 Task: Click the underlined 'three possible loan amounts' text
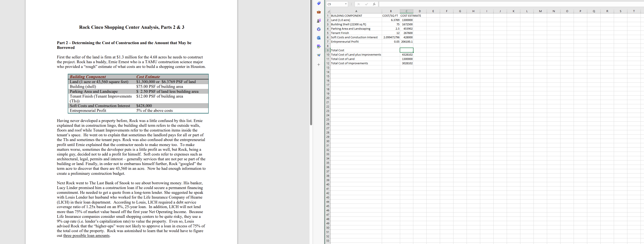click(87, 236)
